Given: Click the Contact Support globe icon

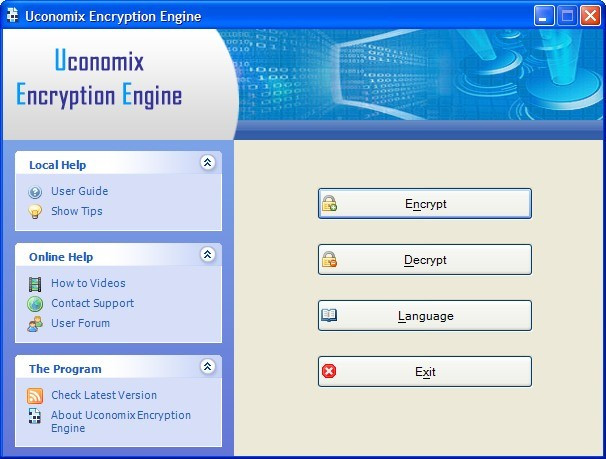Looking at the screenshot, I should click(x=35, y=304).
